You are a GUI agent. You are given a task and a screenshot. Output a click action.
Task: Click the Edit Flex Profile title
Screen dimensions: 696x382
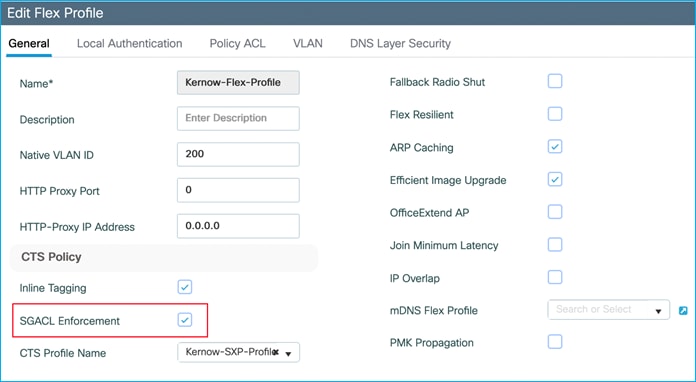pyautogui.click(x=55, y=13)
